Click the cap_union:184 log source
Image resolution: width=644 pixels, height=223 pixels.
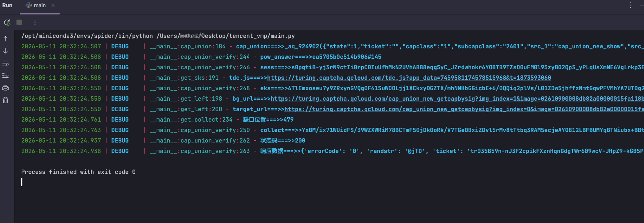point(188,46)
